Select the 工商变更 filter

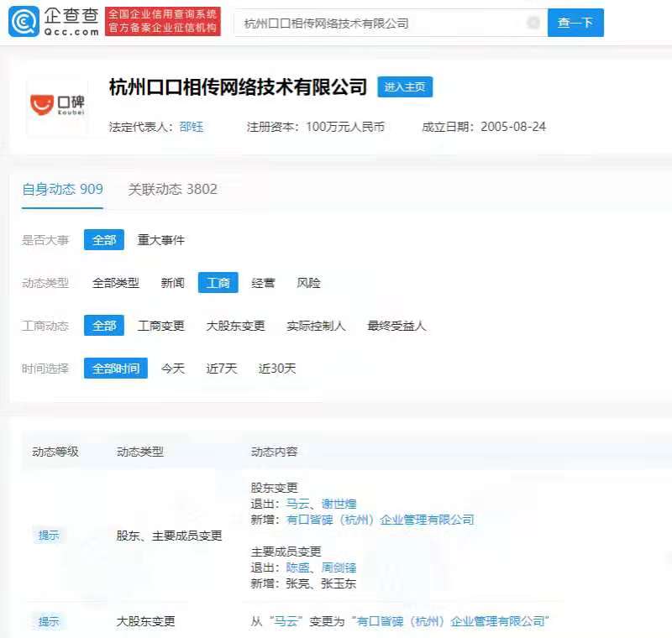tap(161, 326)
